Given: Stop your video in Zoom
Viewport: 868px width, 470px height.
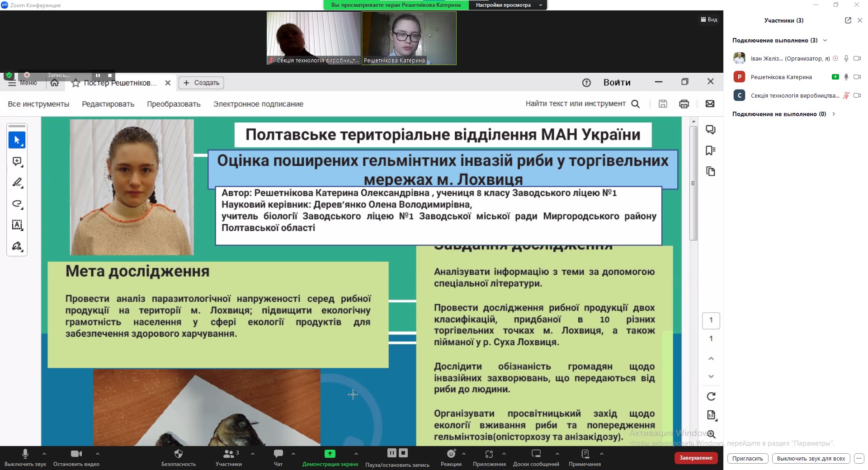Looking at the screenshot, I should (76, 457).
